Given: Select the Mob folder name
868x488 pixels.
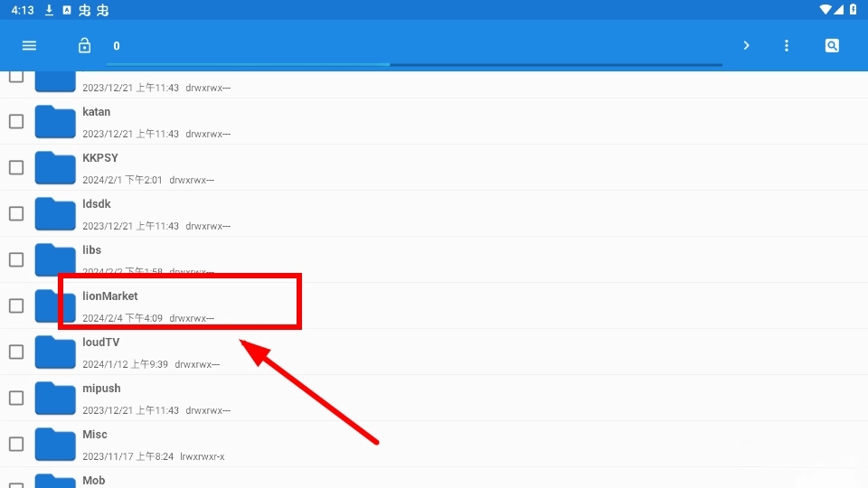Looking at the screenshot, I should click(x=94, y=480).
